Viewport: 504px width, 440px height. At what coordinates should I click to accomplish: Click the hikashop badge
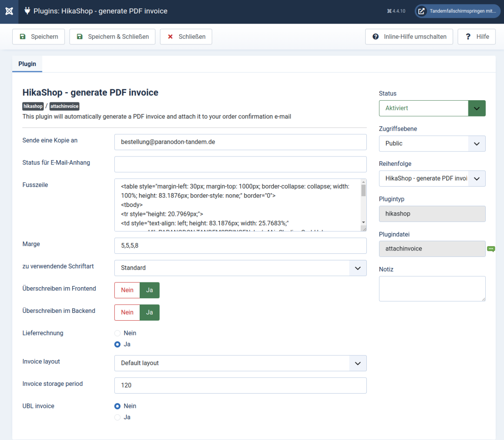pos(33,106)
